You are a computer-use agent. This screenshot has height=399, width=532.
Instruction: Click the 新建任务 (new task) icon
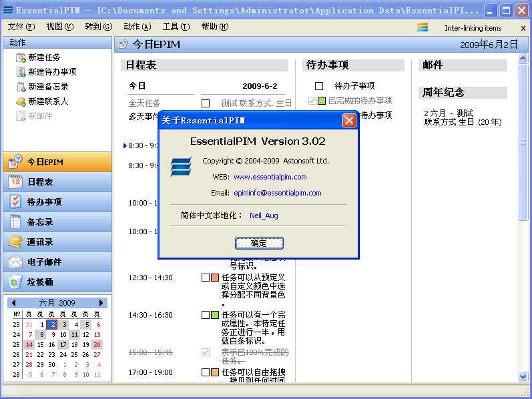[21, 57]
